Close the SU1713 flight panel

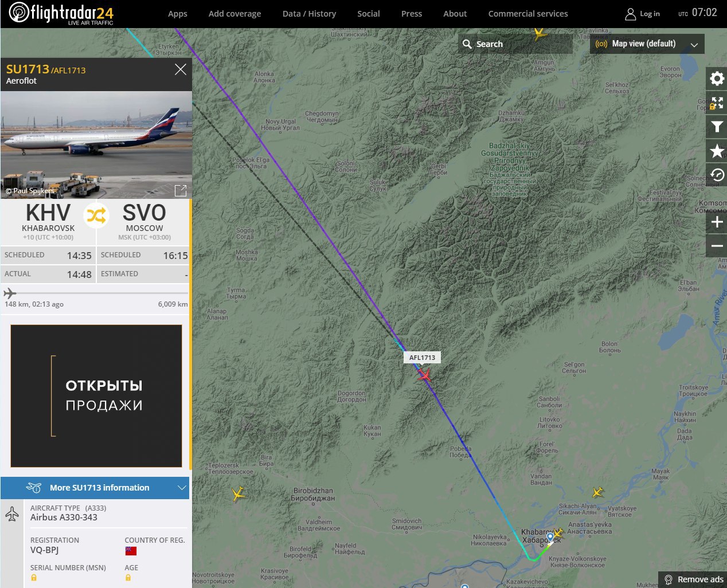(181, 69)
